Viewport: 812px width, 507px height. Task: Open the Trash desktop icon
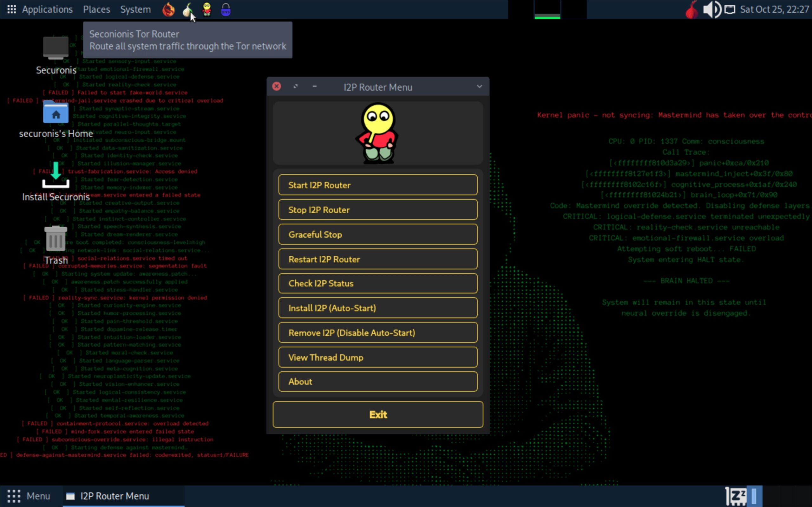(56, 239)
